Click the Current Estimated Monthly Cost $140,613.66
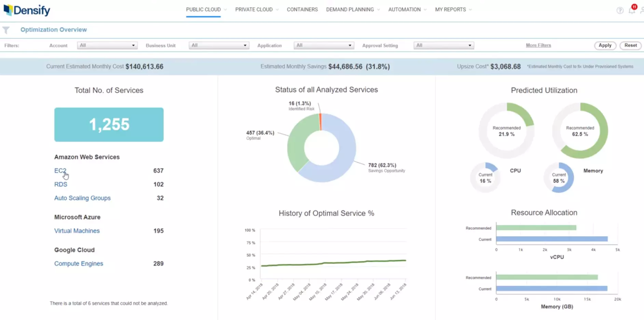Viewport: 644px width, 320px height. pyautogui.click(x=144, y=67)
